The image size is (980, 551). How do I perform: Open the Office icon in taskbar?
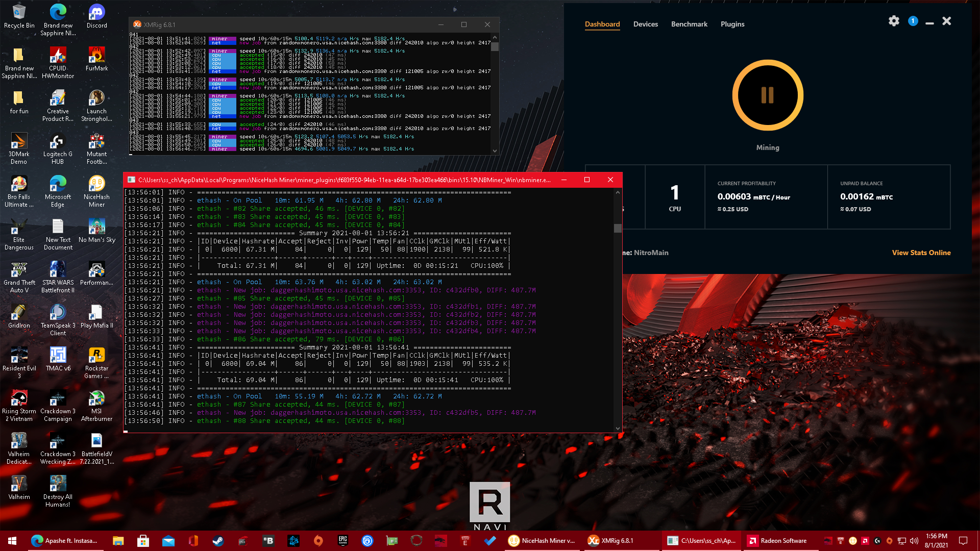point(193,541)
